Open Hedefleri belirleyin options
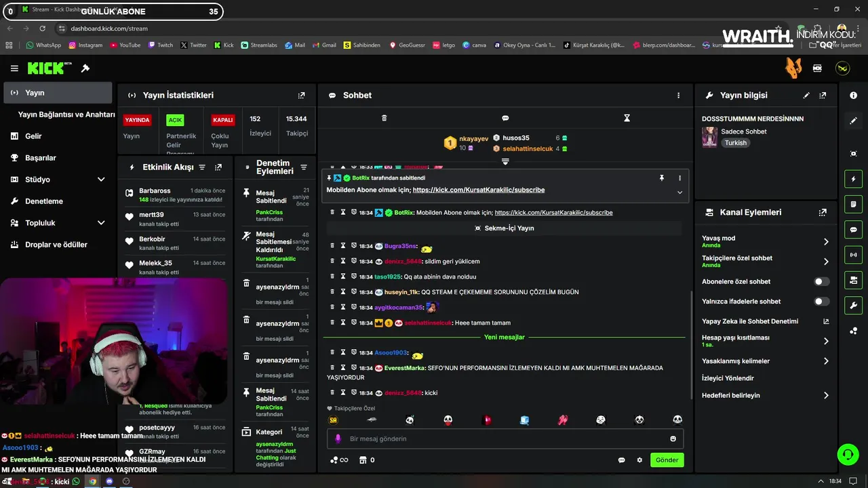 pyautogui.click(x=765, y=395)
